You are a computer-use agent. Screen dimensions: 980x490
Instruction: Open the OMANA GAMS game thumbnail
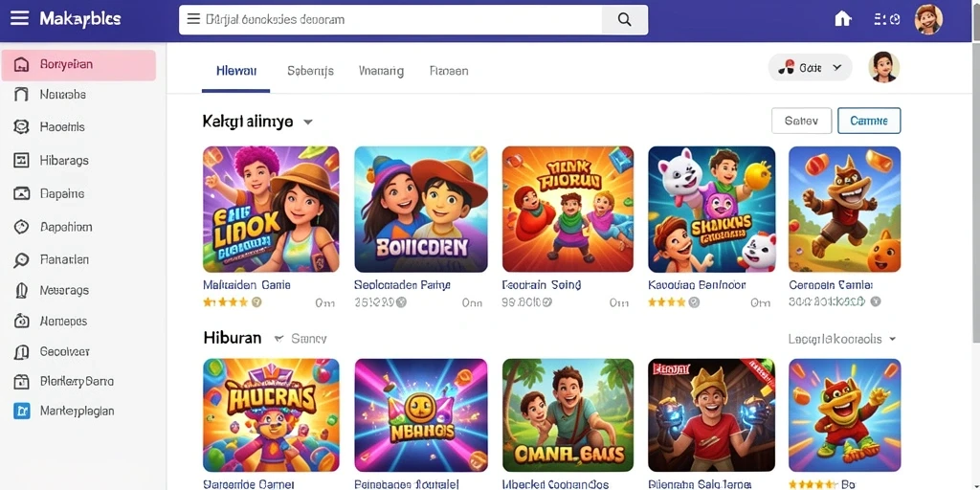(x=568, y=415)
